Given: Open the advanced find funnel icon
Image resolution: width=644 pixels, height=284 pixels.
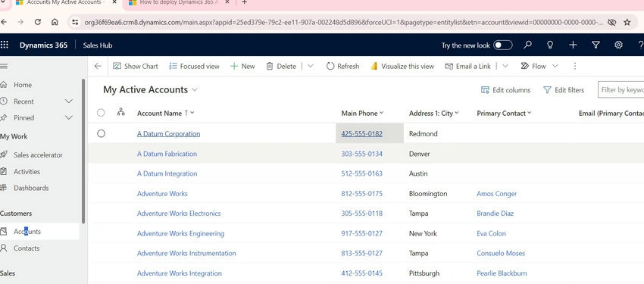Looking at the screenshot, I should point(596,45).
